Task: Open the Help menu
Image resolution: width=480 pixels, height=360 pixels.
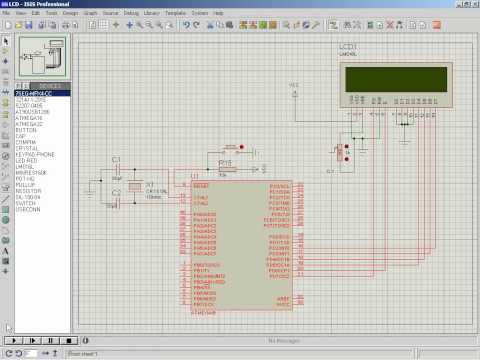Action: tap(218, 13)
